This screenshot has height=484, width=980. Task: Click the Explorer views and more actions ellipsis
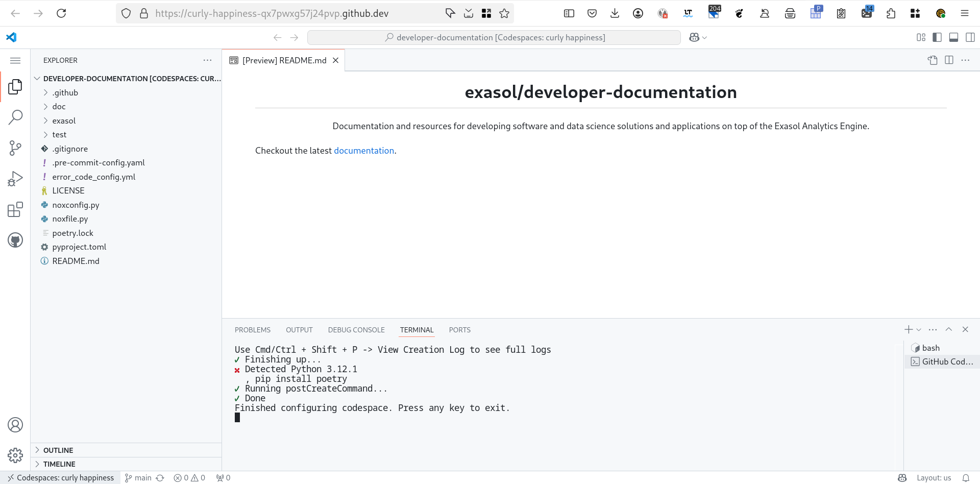(207, 60)
